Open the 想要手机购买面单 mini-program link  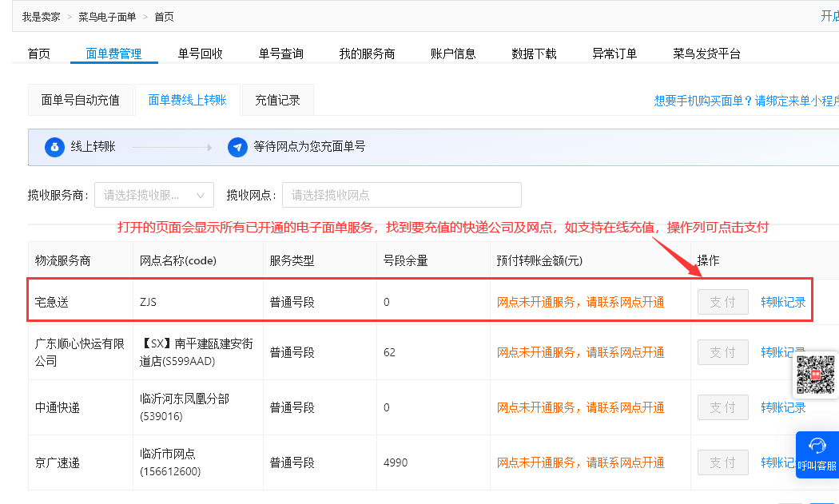click(x=746, y=101)
